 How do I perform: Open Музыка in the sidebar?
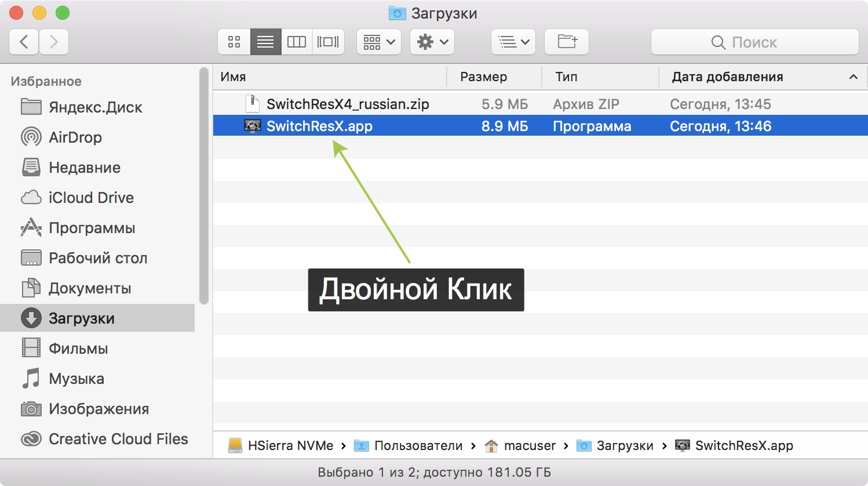click(97, 379)
